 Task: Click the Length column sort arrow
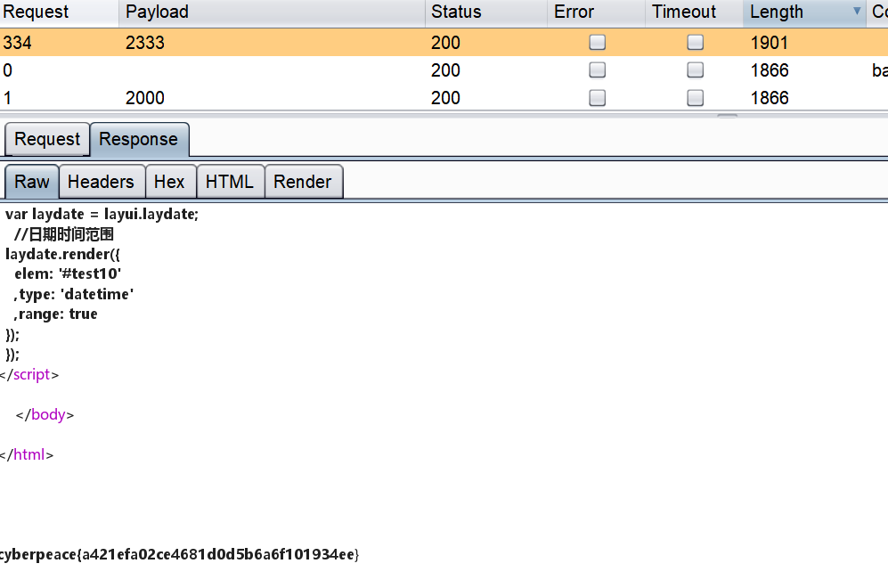[857, 12]
